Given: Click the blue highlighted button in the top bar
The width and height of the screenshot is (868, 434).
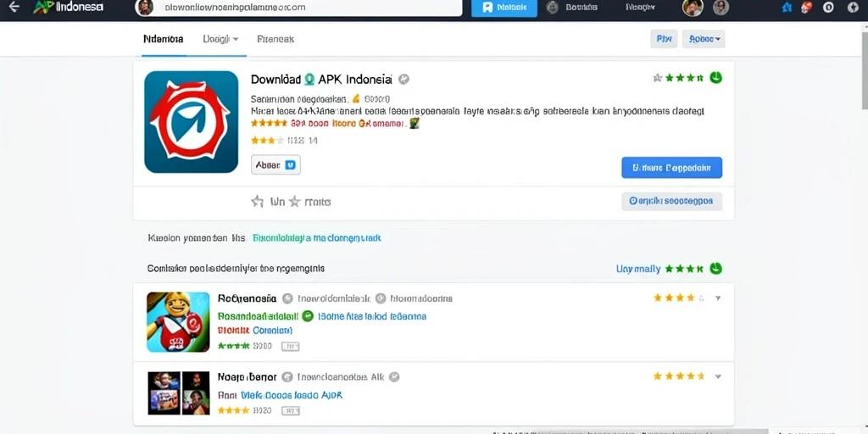Looking at the screenshot, I should pyautogui.click(x=504, y=8).
